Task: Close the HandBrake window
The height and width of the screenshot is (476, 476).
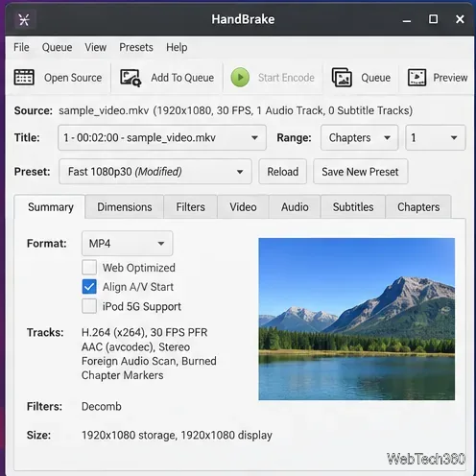Action: point(460,19)
